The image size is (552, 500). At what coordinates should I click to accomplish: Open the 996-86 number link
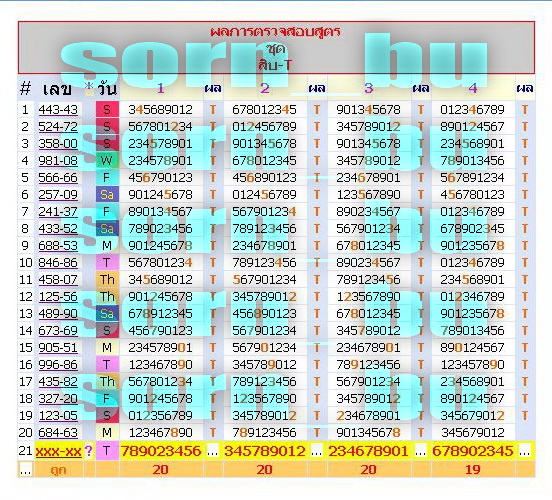(58, 365)
